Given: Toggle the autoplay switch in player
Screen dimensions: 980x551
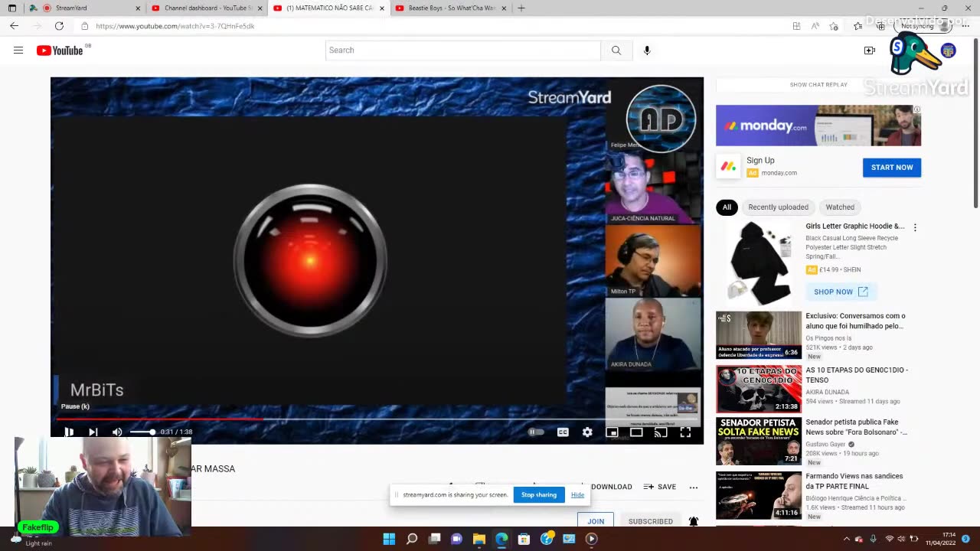Looking at the screenshot, I should [x=536, y=432].
